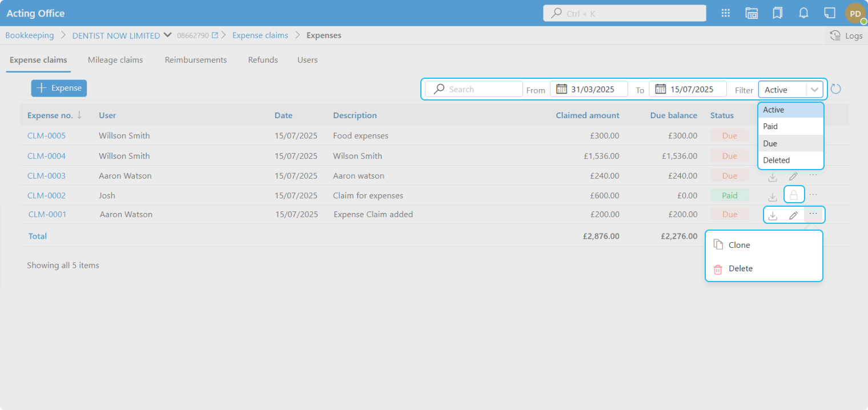
Task: Click the lock icon on CLM-0002
Action: [794, 195]
